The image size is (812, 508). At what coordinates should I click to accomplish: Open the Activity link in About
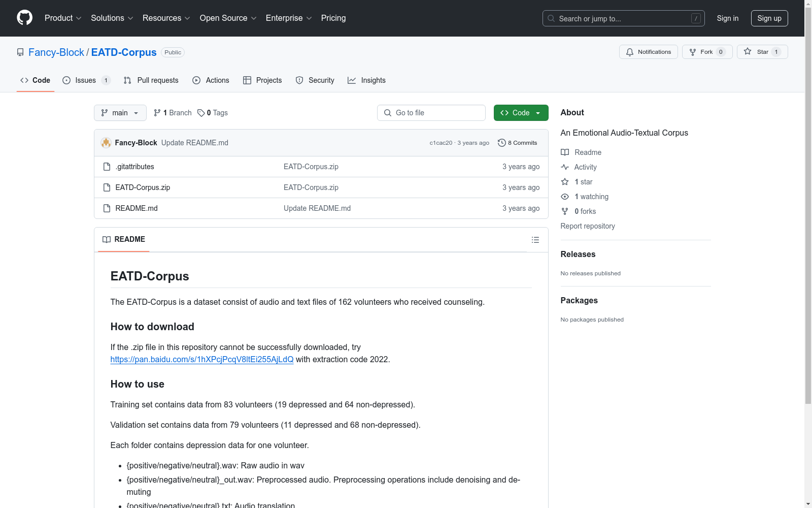coord(579,167)
